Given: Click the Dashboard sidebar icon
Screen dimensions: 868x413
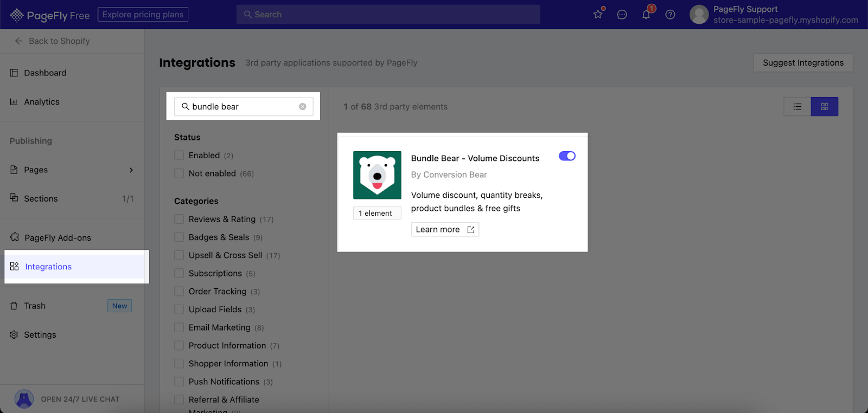Looking at the screenshot, I should tap(14, 73).
